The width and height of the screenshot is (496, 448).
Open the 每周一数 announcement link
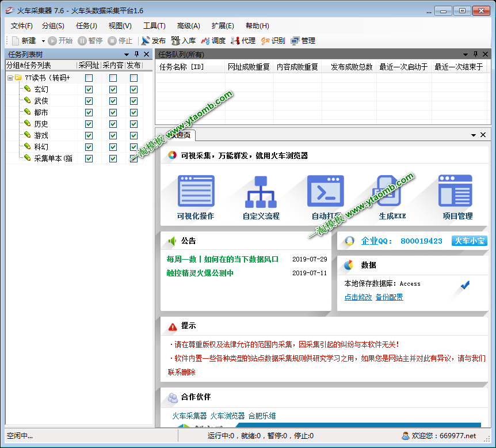pyautogui.click(x=222, y=259)
